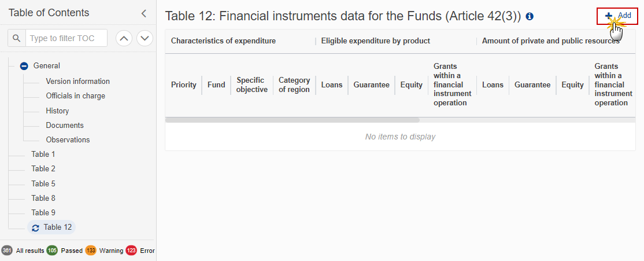Click the TOC search magnifier icon
Image resolution: width=644 pixels, height=261 pixels.
(16, 38)
